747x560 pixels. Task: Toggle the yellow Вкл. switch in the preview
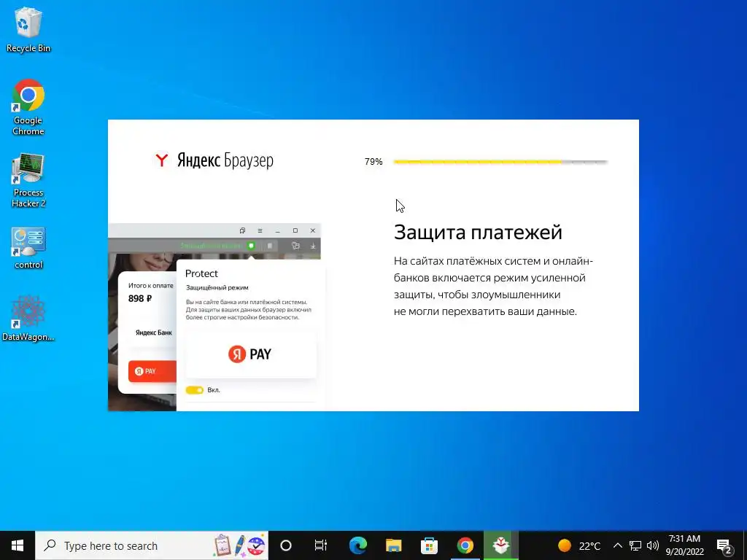(x=194, y=390)
